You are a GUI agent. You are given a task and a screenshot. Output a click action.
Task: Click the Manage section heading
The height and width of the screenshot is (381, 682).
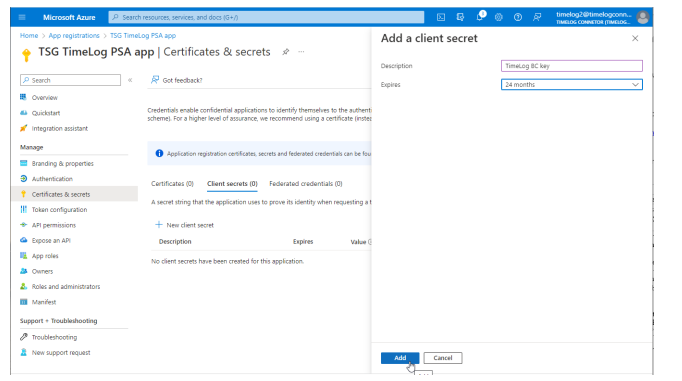(31, 147)
